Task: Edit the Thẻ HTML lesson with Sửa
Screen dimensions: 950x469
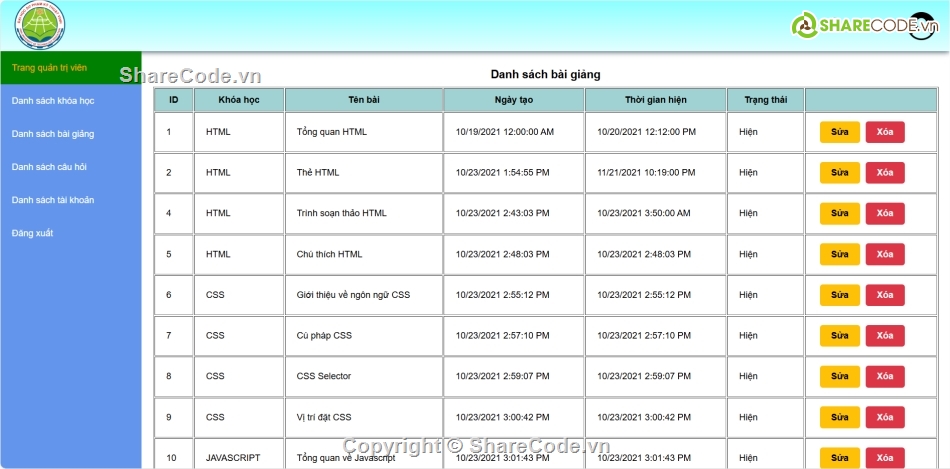Action: point(840,173)
